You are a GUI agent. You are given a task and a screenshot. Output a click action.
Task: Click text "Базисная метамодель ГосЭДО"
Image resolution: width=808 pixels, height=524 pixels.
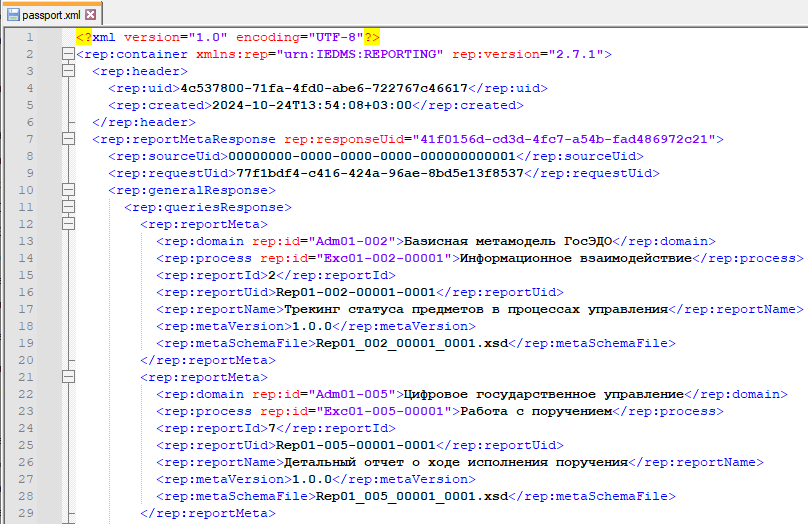pos(508,241)
